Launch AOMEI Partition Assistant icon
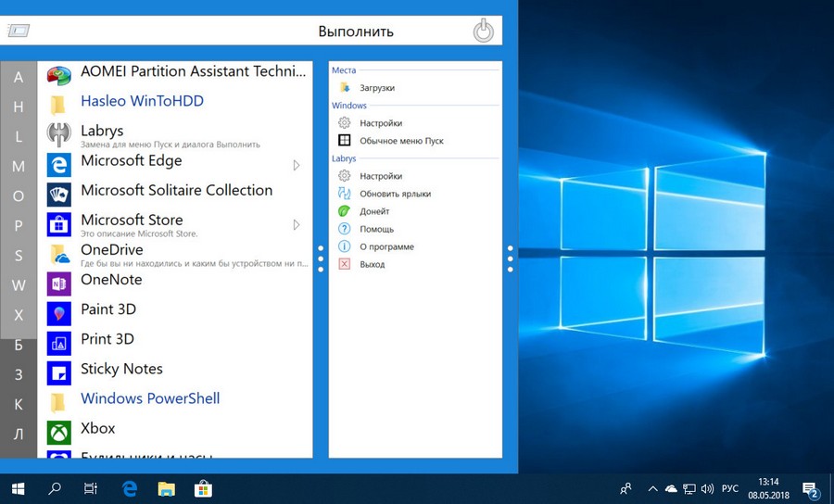The width and height of the screenshot is (834, 504). [x=58, y=75]
